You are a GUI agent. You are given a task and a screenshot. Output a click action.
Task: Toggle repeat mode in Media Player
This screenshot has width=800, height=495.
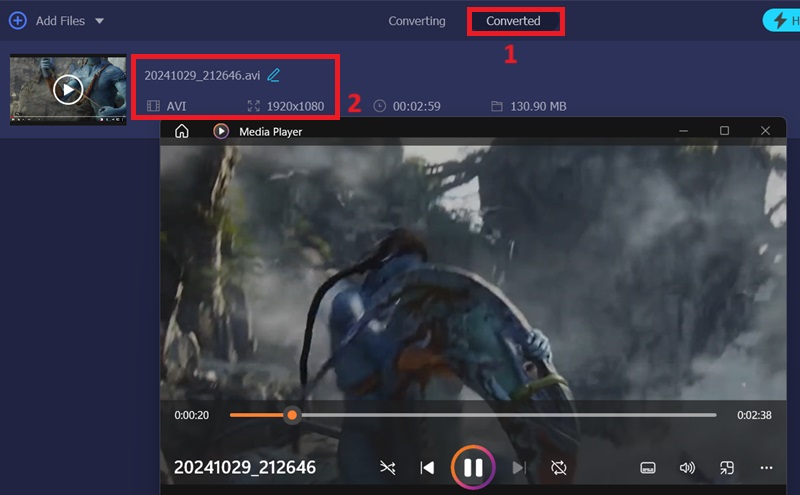click(559, 467)
